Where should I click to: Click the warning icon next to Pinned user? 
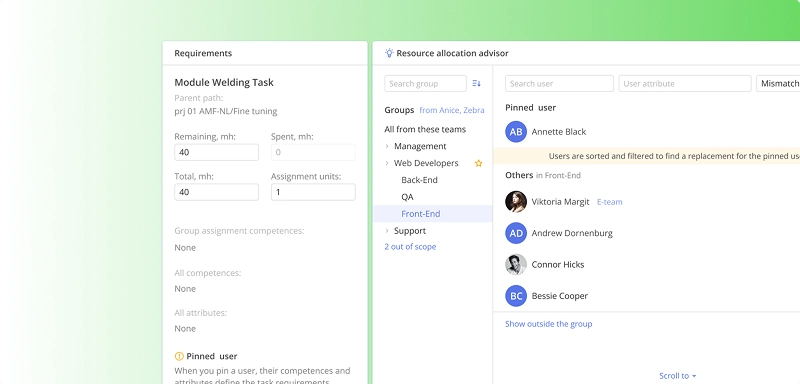[x=179, y=356]
